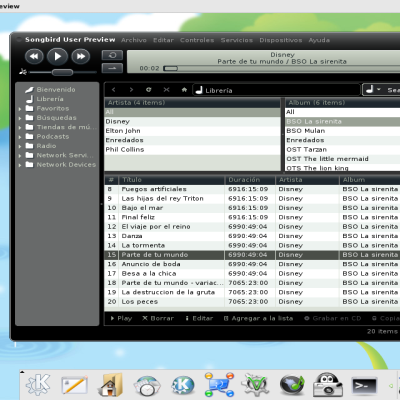This screenshot has width=400, height=400.
Task: Select the track Besa a la chica
Action: tap(252, 273)
